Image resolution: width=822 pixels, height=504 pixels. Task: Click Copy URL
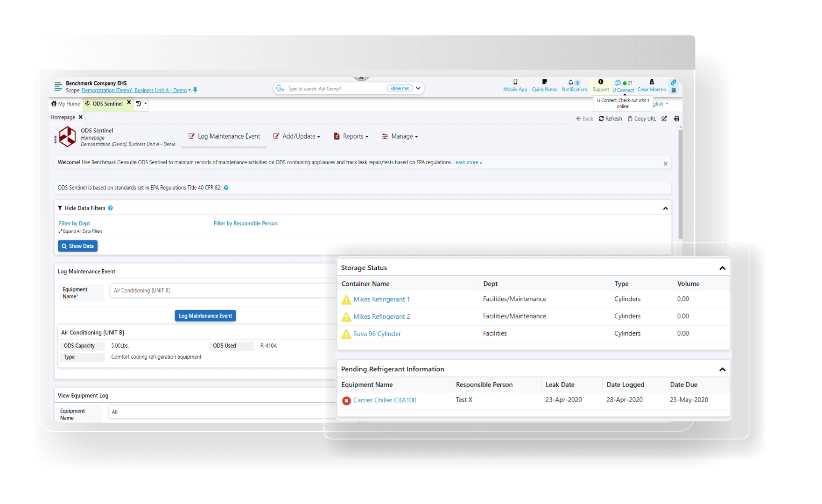coord(642,119)
